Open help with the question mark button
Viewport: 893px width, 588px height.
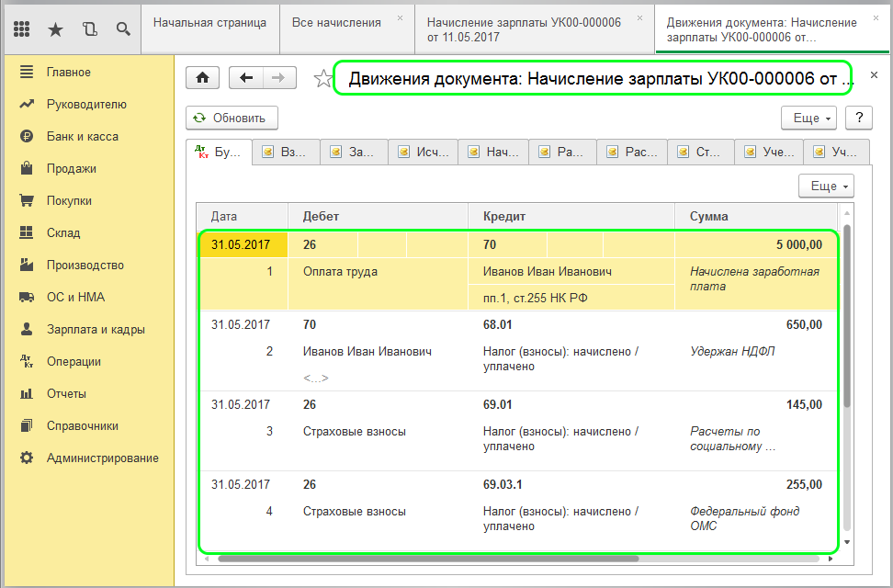858,118
